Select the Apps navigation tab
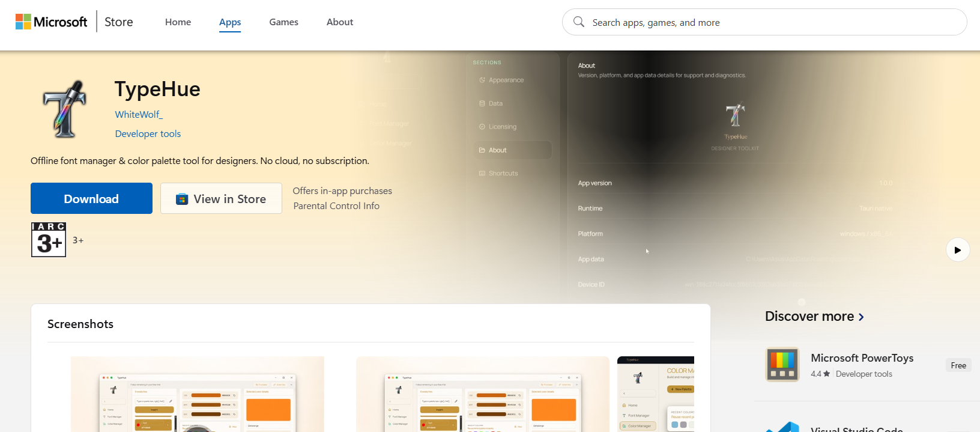This screenshot has width=980, height=432. click(x=230, y=22)
